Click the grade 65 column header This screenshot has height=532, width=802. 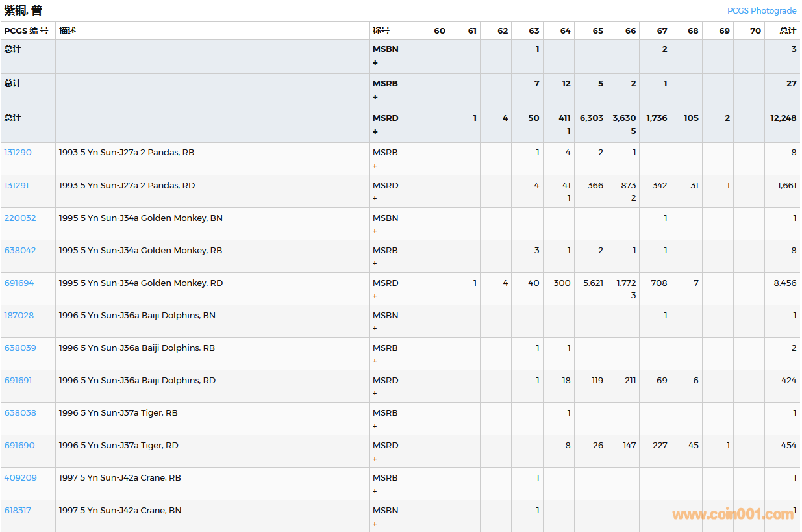pos(597,31)
